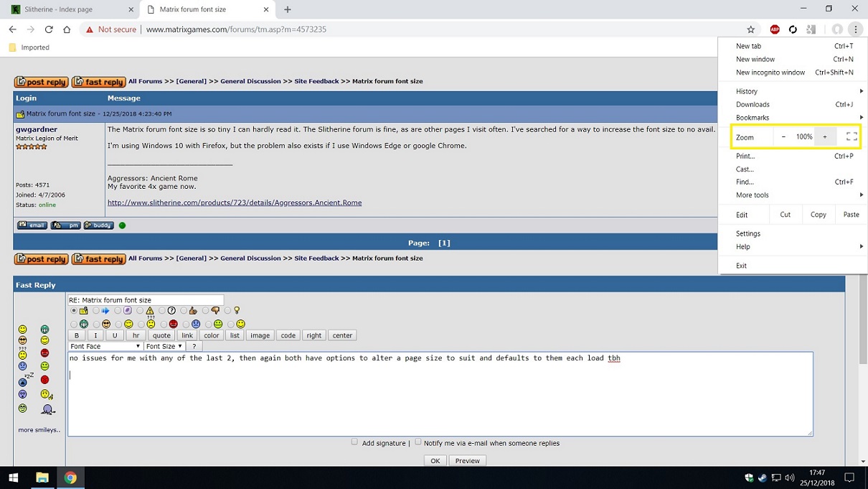The image size is (868, 489).
Task: Click the more smileys.. link
Action: 39,430
